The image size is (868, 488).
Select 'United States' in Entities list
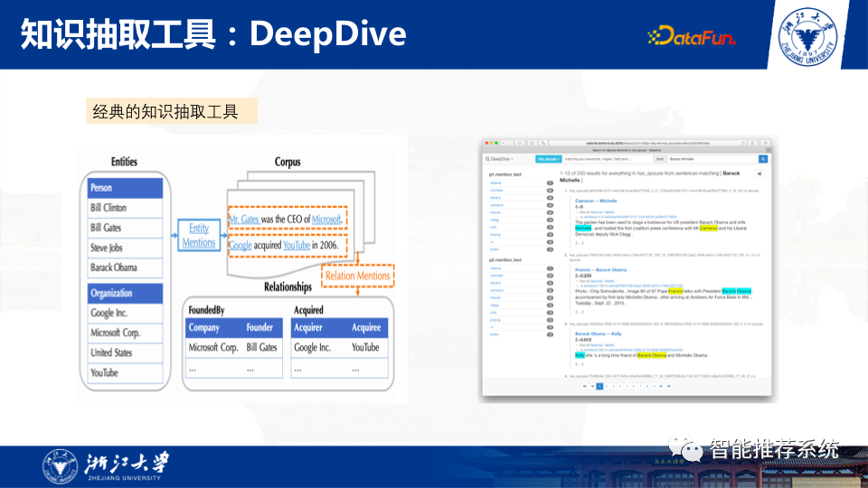point(125,353)
